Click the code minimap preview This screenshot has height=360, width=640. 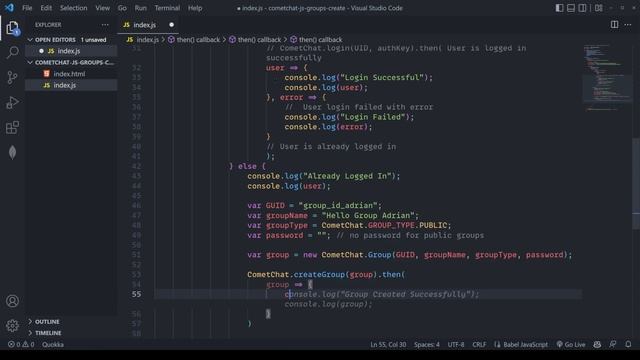[606, 78]
